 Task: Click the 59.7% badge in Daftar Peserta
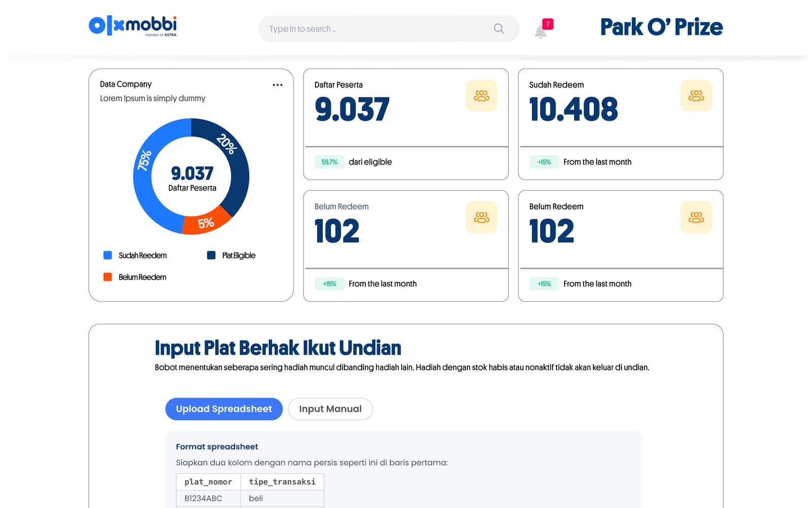pyautogui.click(x=329, y=162)
